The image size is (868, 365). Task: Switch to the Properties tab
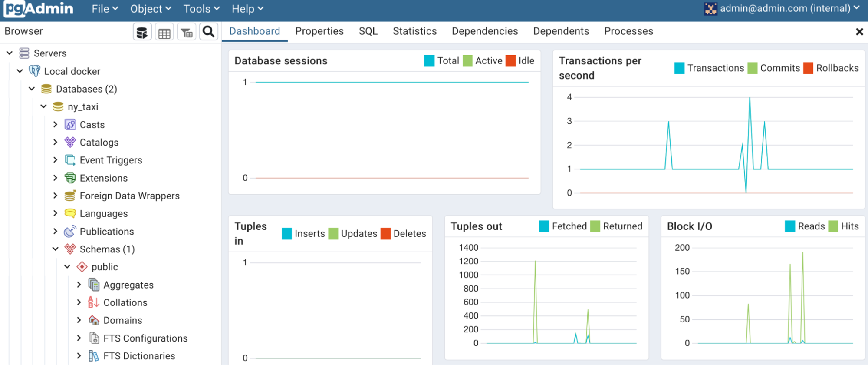pos(319,31)
